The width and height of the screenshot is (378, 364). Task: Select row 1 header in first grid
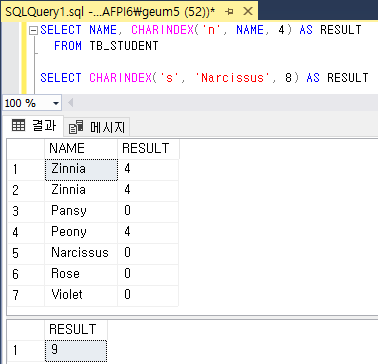(26, 170)
